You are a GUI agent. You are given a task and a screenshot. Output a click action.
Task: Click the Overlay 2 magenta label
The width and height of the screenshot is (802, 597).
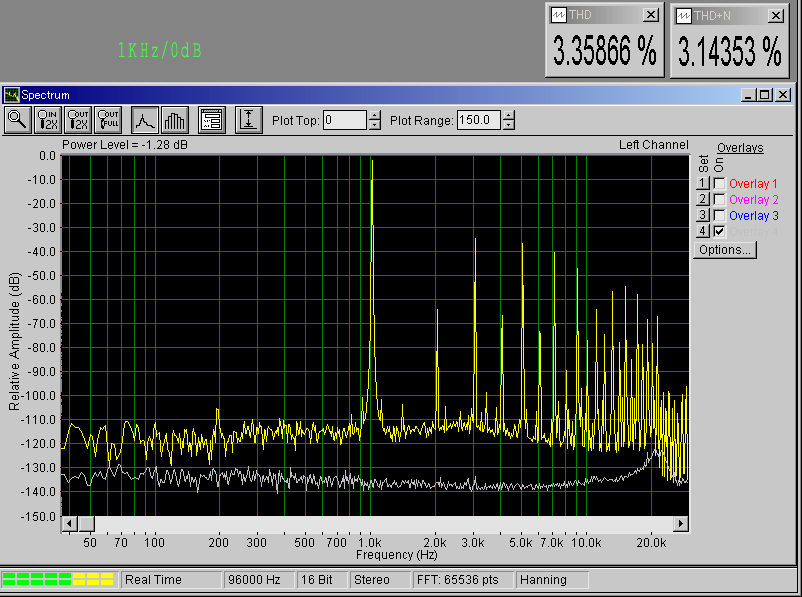753,200
